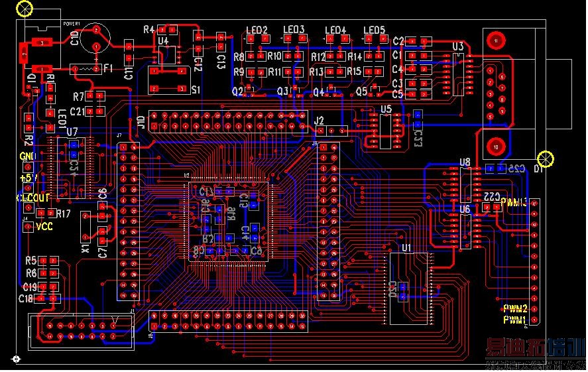Click the LED5 label
Image resolution: width=588 pixels, height=372 pixels.
point(375,30)
